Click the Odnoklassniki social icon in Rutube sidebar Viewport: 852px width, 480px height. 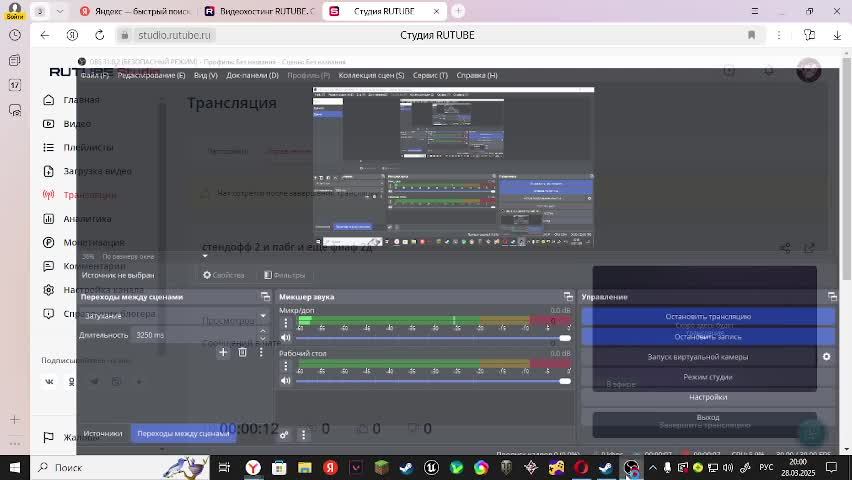(x=72, y=382)
